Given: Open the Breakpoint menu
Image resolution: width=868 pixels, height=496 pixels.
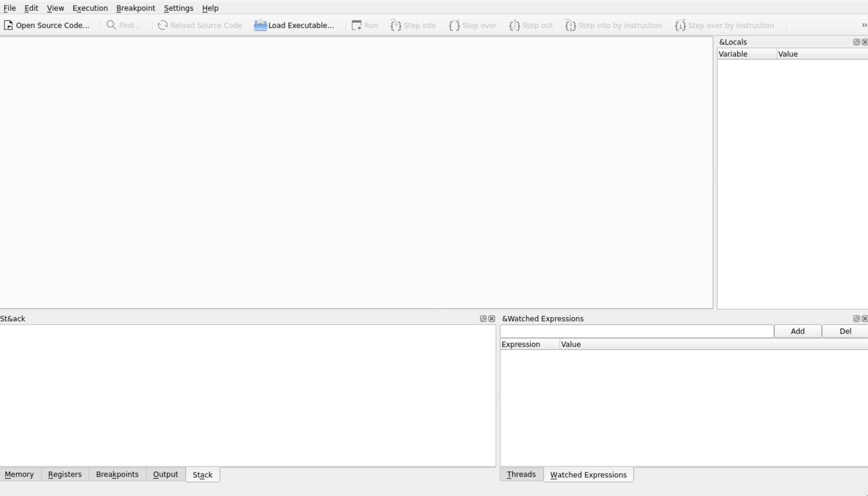Looking at the screenshot, I should pyautogui.click(x=136, y=8).
